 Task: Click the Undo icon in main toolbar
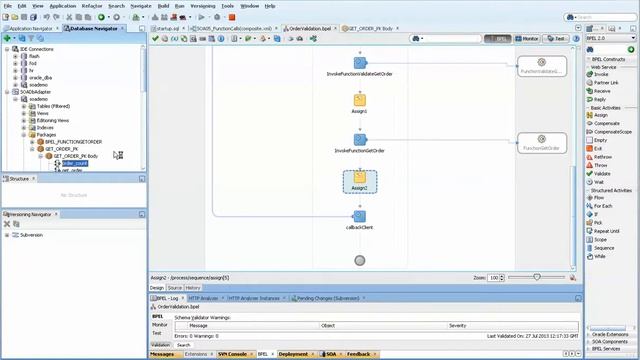[x=47, y=17]
